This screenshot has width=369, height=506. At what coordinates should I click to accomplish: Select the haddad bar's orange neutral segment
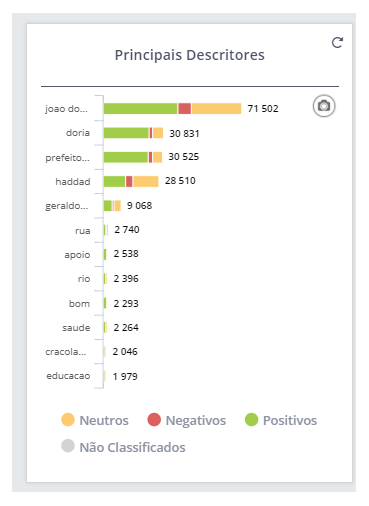(146, 181)
